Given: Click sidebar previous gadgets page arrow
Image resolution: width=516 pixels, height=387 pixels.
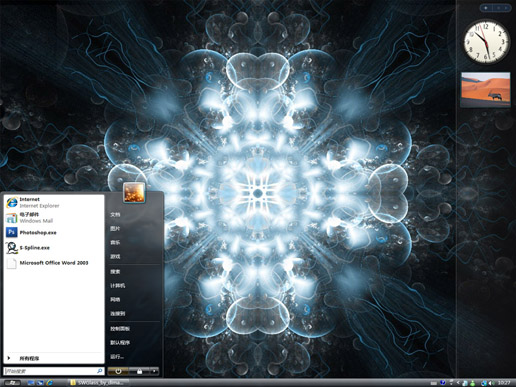Looking at the screenshot, I should tap(498, 8).
